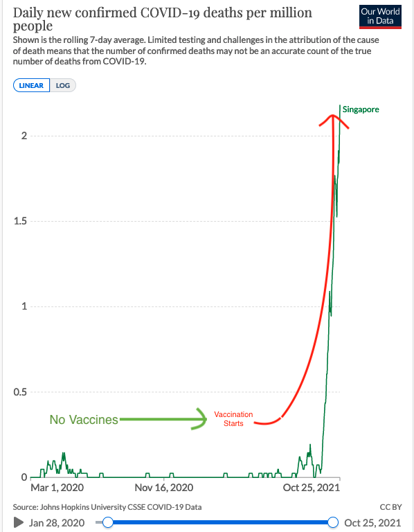
Task: Click the Oct 25, 2021 end date label
Action: click(372, 522)
